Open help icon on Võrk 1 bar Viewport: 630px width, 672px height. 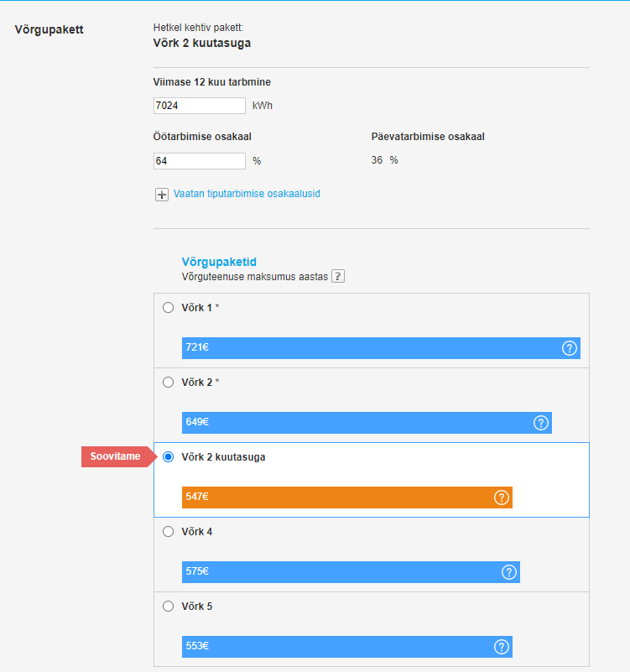pyautogui.click(x=570, y=348)
